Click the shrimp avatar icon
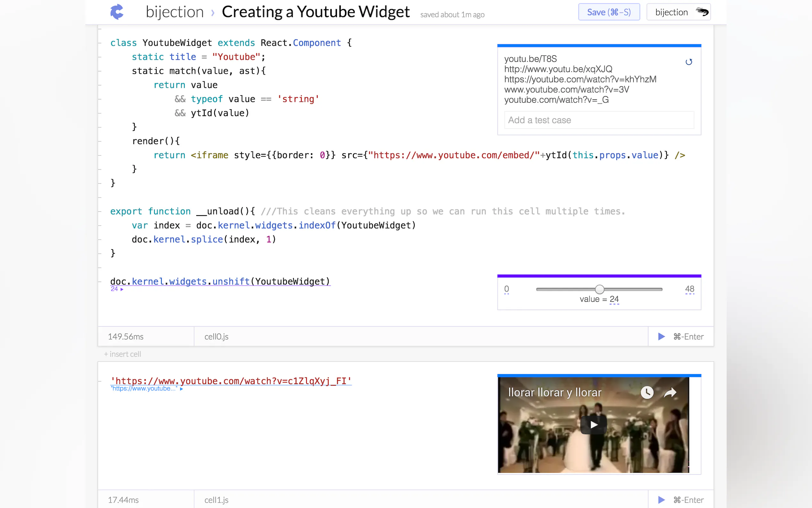Viewport: 812px width, 508px height. pyautogui.click(x=702, y=12)
